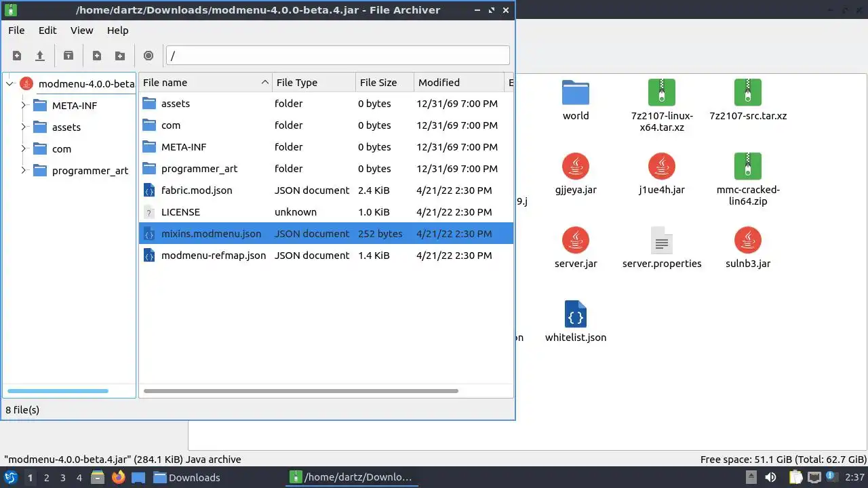Select 7z2107-linux-x64.tar.xz in Downloads window

[662, 106]
